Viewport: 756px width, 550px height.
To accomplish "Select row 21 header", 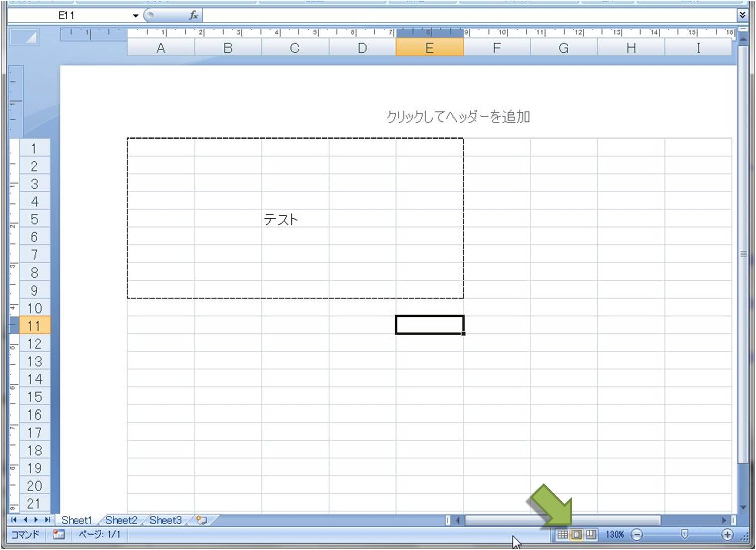I will click(34, 503).
